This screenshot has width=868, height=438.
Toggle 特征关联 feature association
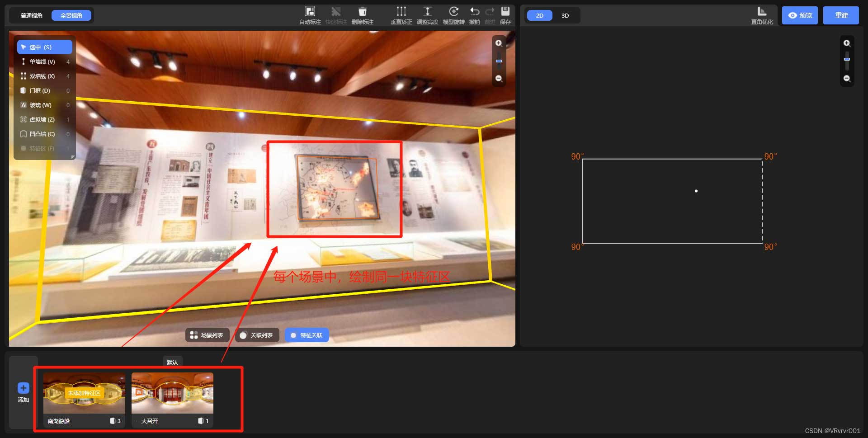click(x=307, y=335)
